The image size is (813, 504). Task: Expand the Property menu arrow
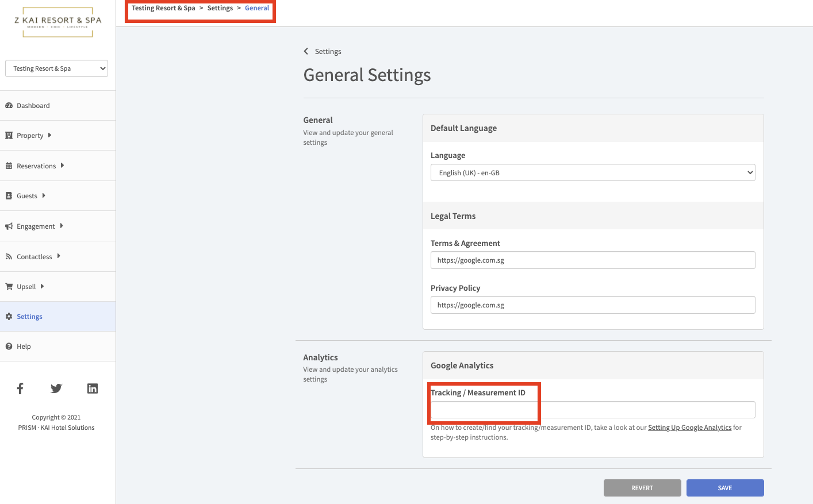pos(49,136)
